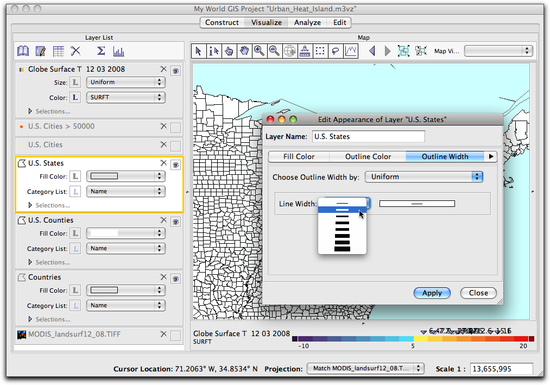Open the layer table icon
This screenshot has width=550, height=385.
coord(58,51)
